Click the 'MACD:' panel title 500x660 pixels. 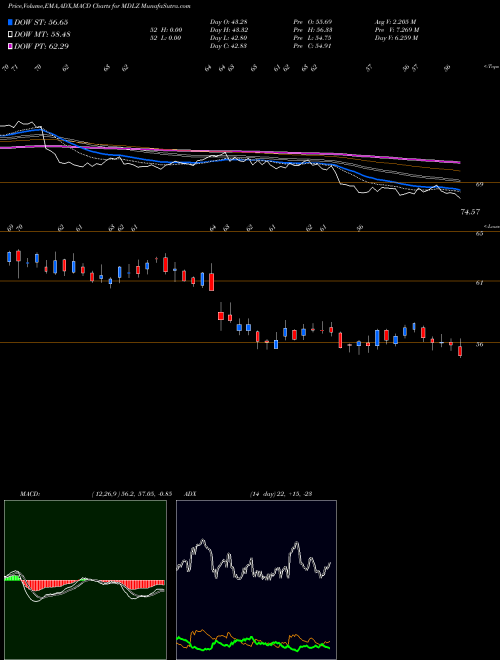(30, 494)
